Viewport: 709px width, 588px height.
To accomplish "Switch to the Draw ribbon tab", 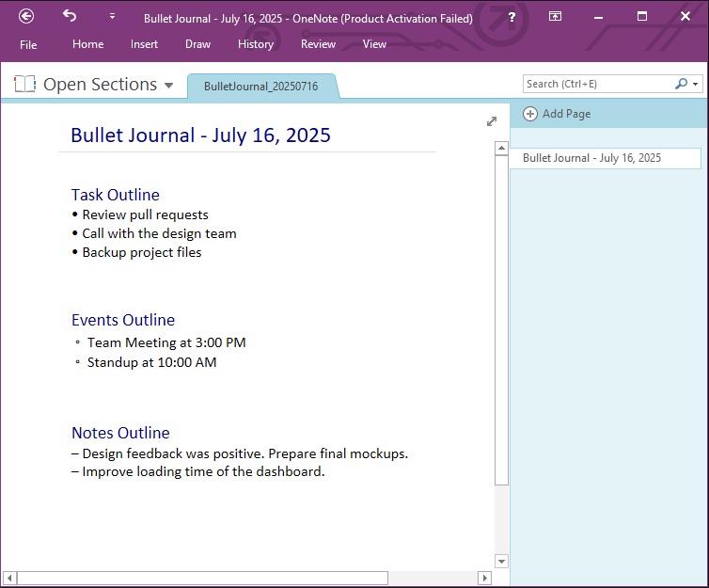I will click(x=197, y=44).
